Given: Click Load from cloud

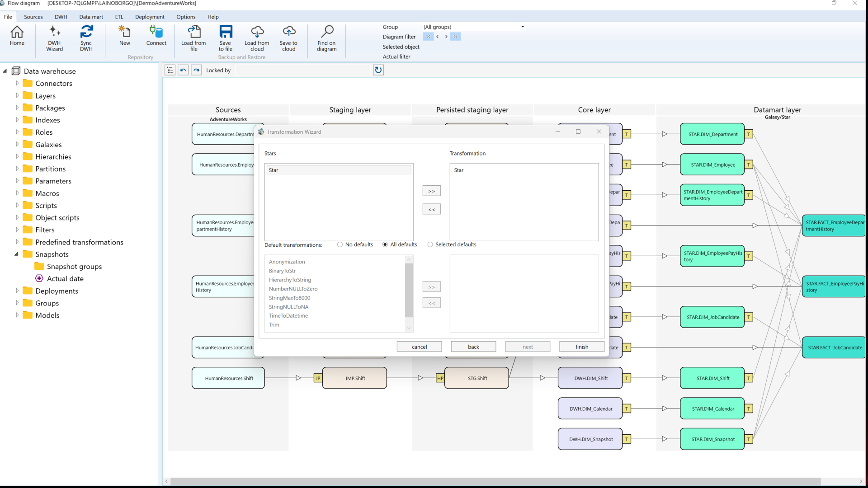Looking at the screenshot, I should pyautogui.click(x=257, y=38).
